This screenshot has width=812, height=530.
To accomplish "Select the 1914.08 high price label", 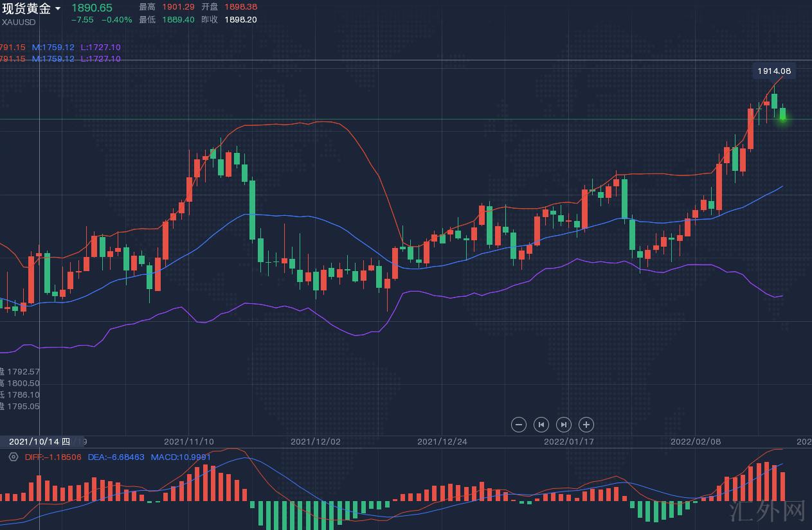I will tap(773, 71).
